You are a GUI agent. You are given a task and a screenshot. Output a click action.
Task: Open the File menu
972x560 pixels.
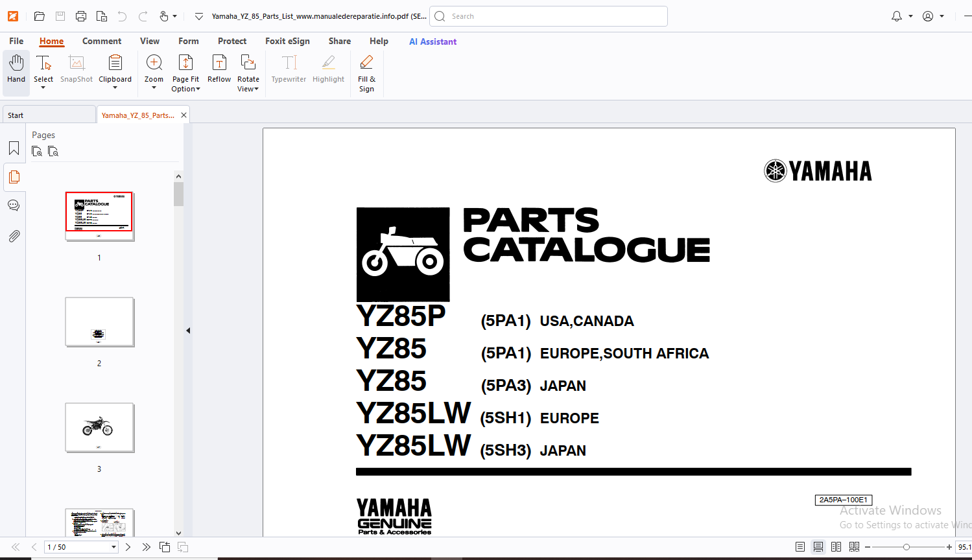tap(16, 41)
